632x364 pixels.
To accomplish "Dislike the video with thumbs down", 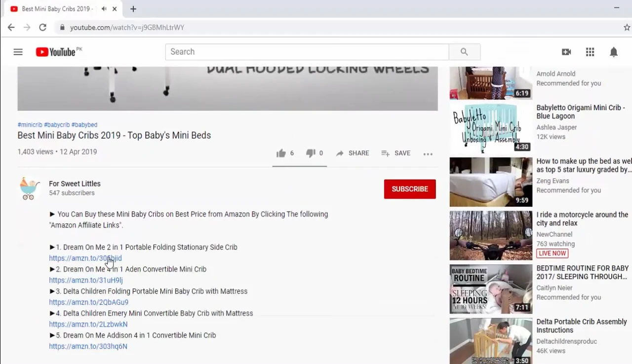I will [x=311, y=153].
